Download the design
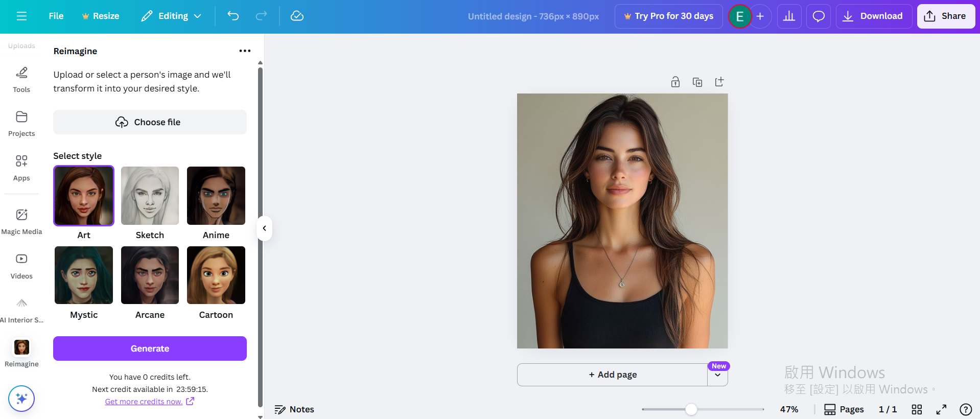Viewport: 980px width, 419px height. [x=874, y=16]
